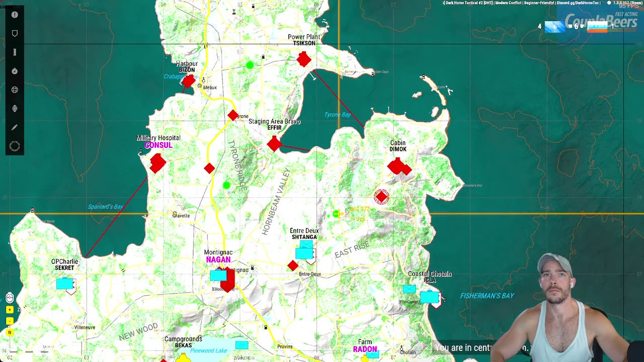This screenshot has width=644, height=362.
Task: Select the Harbour BIZON red base marker
Action: click(x=188, y=81)
